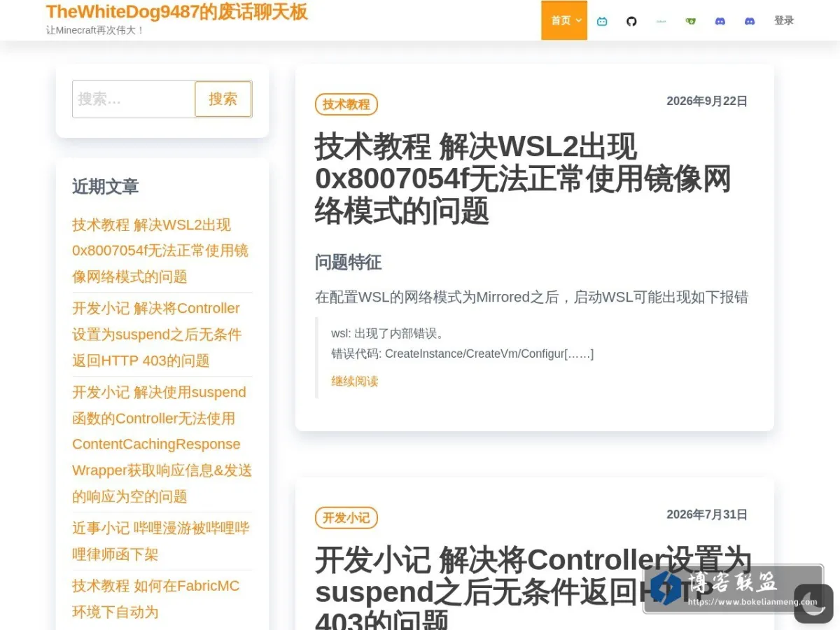Expand the 首页 dropdown menu
Image resolution: width=840 pixels, height=630 pixels.
[x=564, y=20]
